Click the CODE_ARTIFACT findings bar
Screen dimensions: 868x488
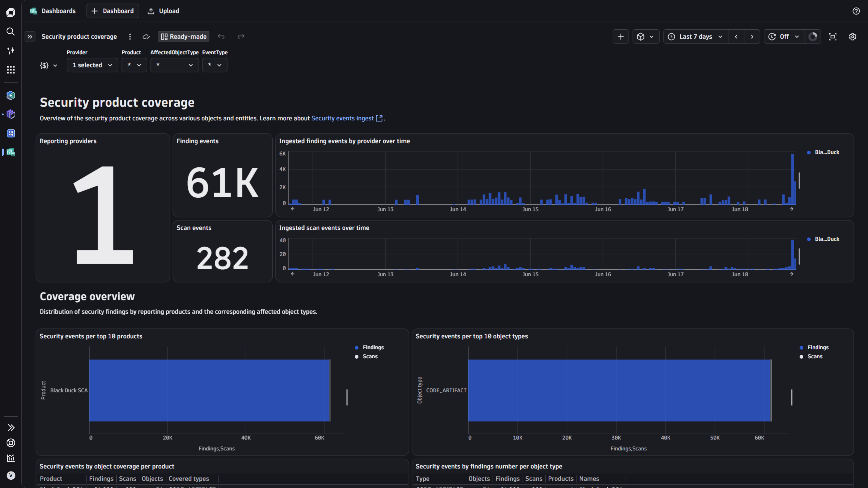tap(619, 390)
